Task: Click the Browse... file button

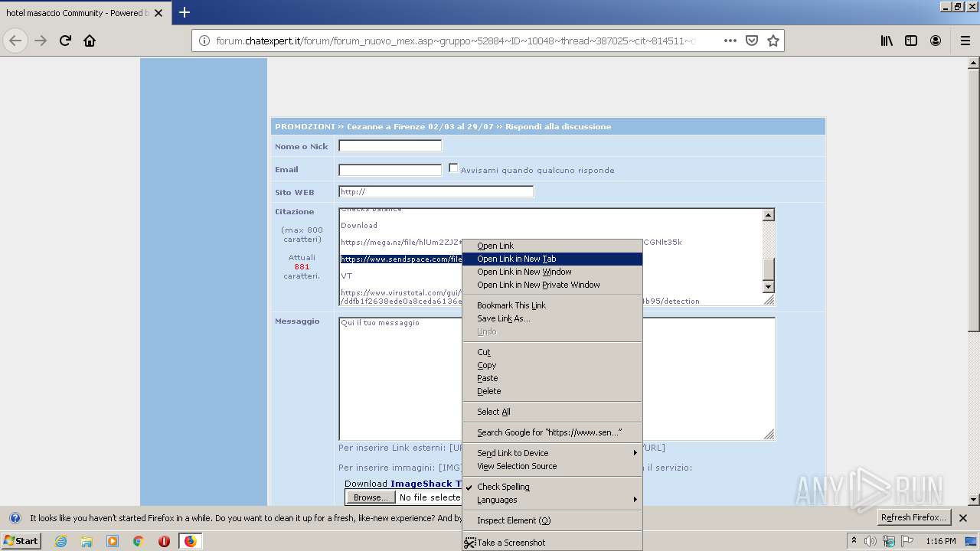Action: pos(371,497)
